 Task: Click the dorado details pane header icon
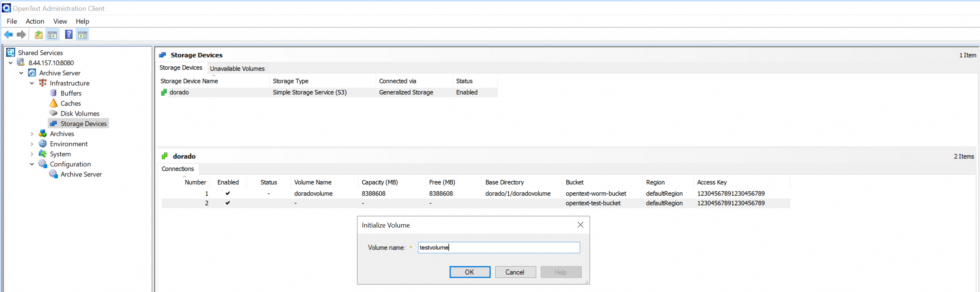165,156
